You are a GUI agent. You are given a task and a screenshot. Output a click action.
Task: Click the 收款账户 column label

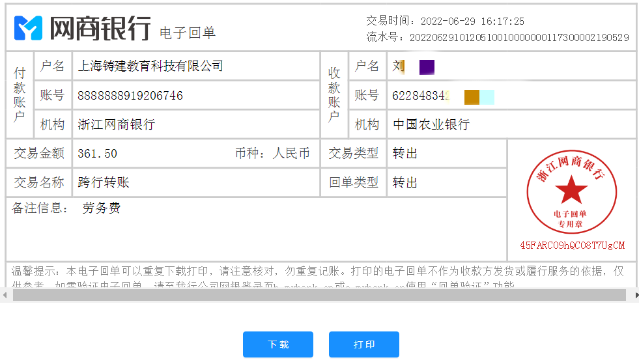click(x=334, y=95)
